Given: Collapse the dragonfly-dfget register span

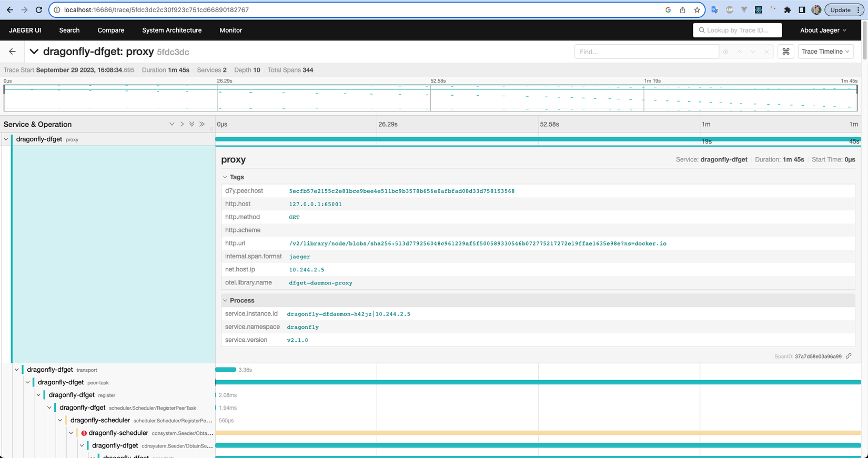Looking at the screenshot, I should pos(38,395).
